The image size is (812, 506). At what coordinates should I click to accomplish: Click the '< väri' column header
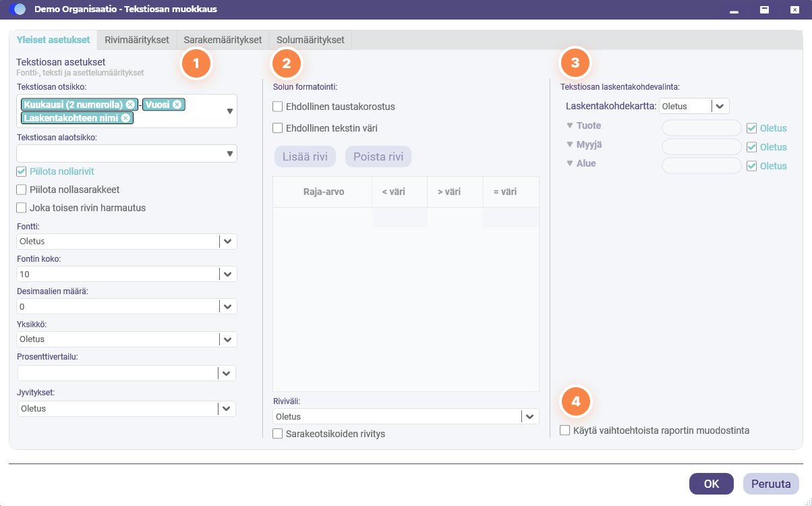pyautogui.click(x=399, y=192)
